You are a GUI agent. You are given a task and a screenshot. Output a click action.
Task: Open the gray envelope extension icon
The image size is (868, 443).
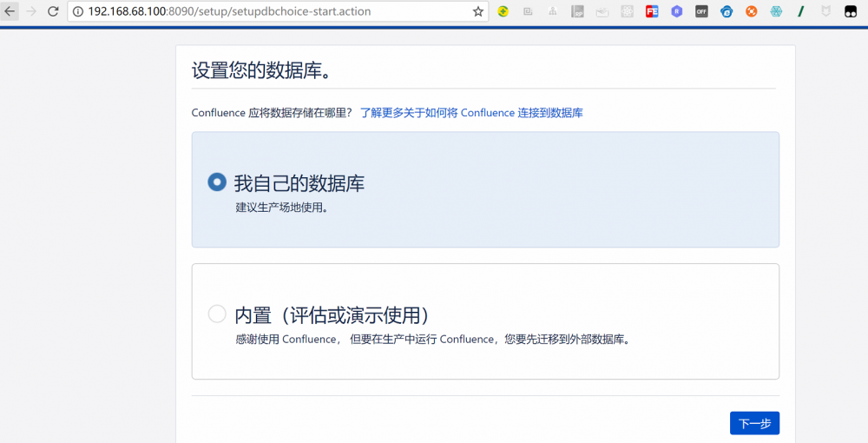tap(602, 11)
